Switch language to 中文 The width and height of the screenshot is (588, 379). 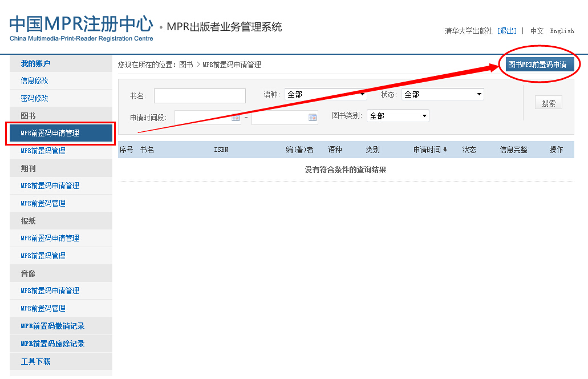click(x=537, y=31)
